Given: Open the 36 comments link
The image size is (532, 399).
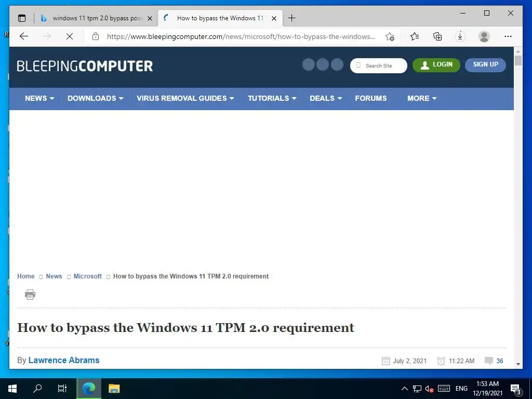Looking at the screenshot, I should (500, 361).
